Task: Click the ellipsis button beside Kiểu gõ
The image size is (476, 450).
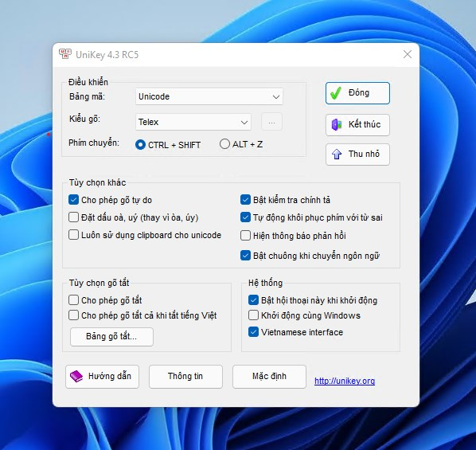Action: point(271,122)
